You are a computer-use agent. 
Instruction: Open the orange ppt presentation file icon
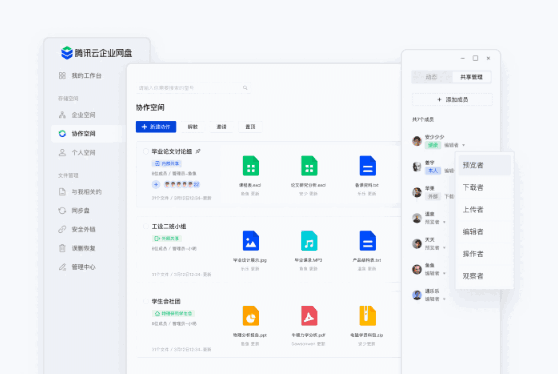coord(251,316)
